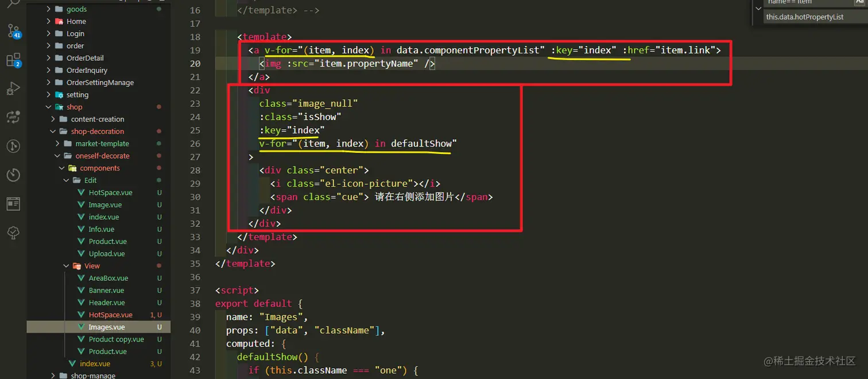The height and width of the screenshot is (379, 868).
Task: Click export default on line 38
Action: click(x=253, y=304)
